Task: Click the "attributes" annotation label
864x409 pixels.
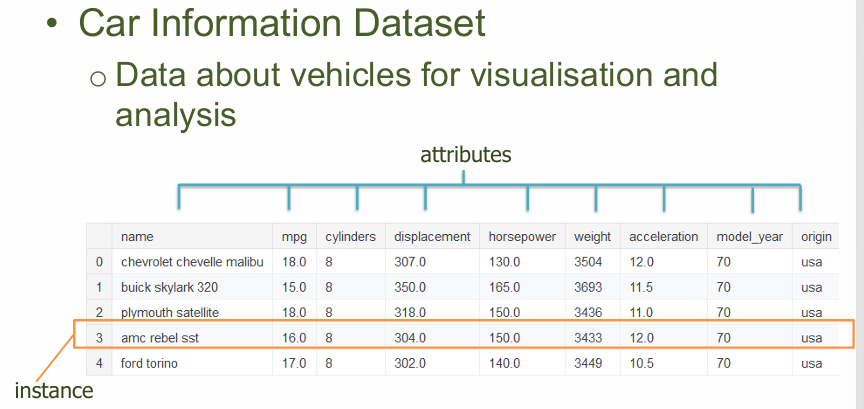Action: (465, 155)
